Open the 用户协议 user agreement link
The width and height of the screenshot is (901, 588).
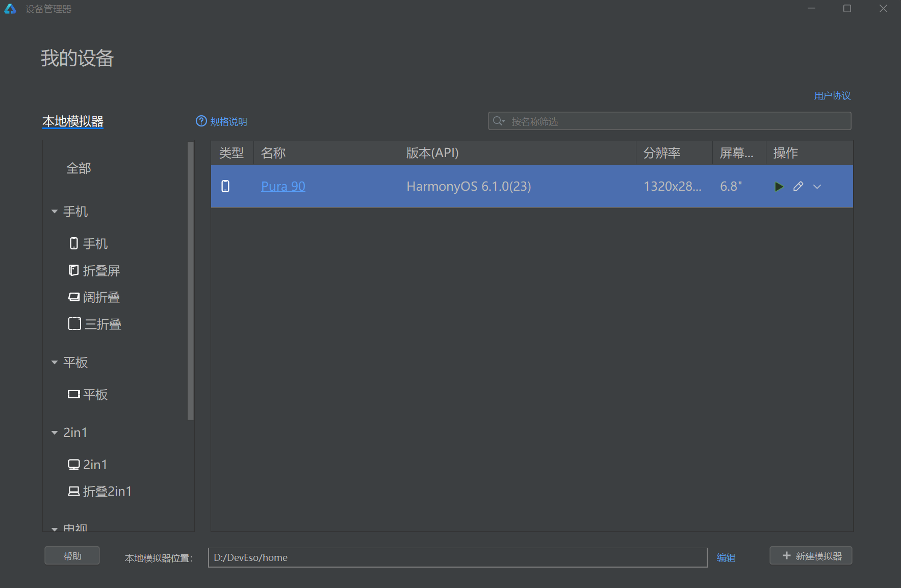pos(832,95)
